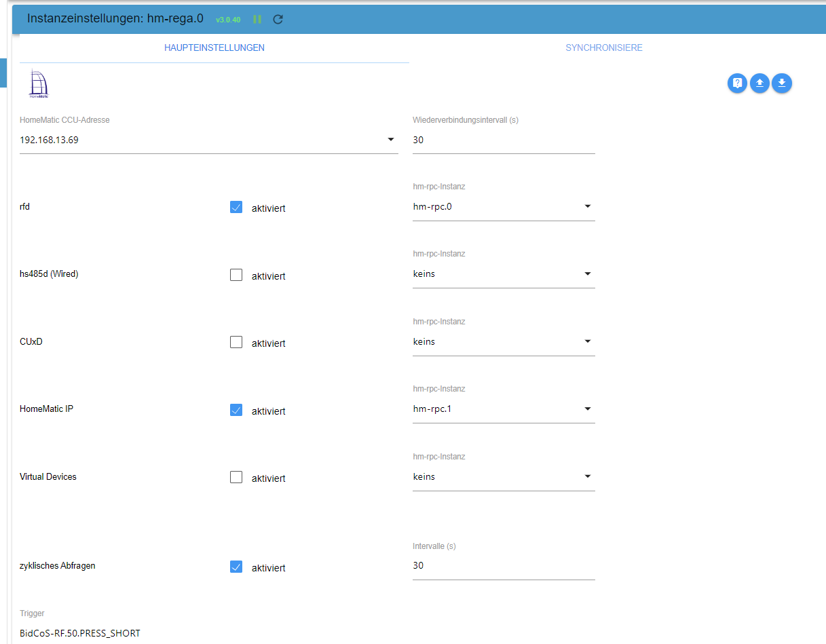This screenshot has width=826, height=644.
Task: Switch to the Haupteinstellungen tab
Action: click(x=214, y=48)
